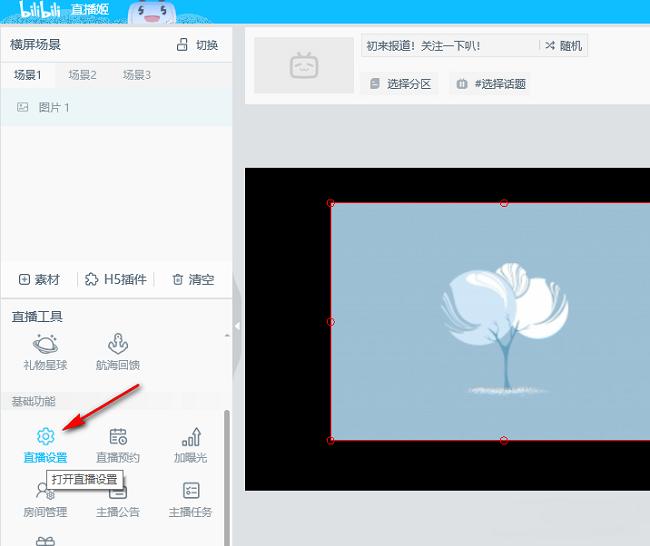Image resolution: width=650 pixels, height=546 pixels.
Task: Open the 直播设置 gear icon
Action: [x=45, y=437]
